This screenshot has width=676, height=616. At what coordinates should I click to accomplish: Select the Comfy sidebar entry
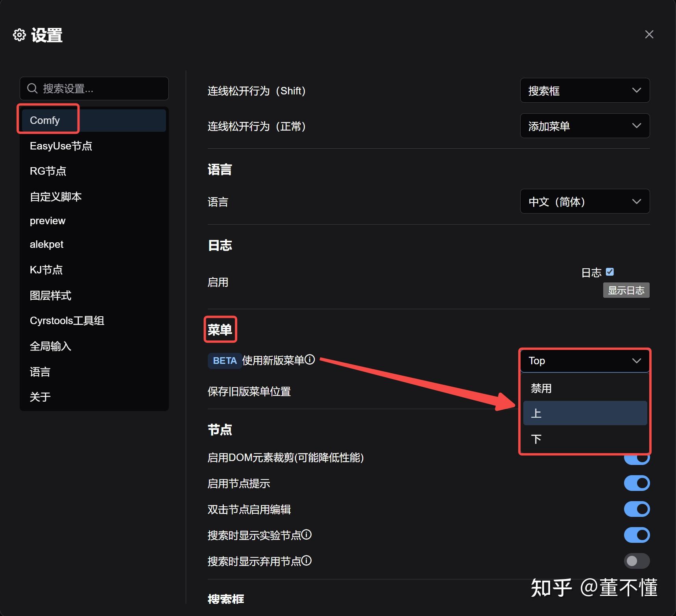point(44,120)
